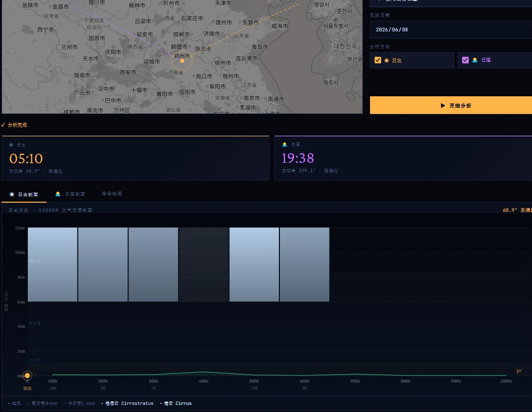Click 兰州市 label on the map
The width and height of the screenshot is (532, 412).
[x=69, y=47]
